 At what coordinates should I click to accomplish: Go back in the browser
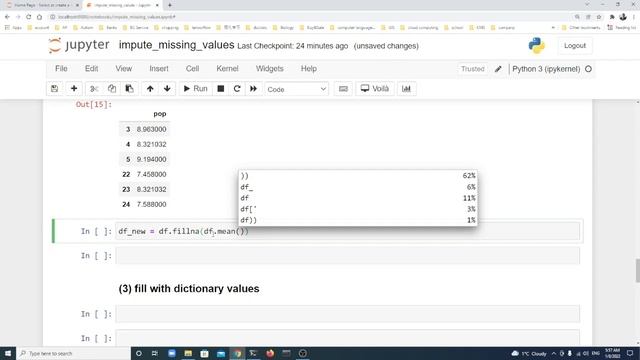7,17
